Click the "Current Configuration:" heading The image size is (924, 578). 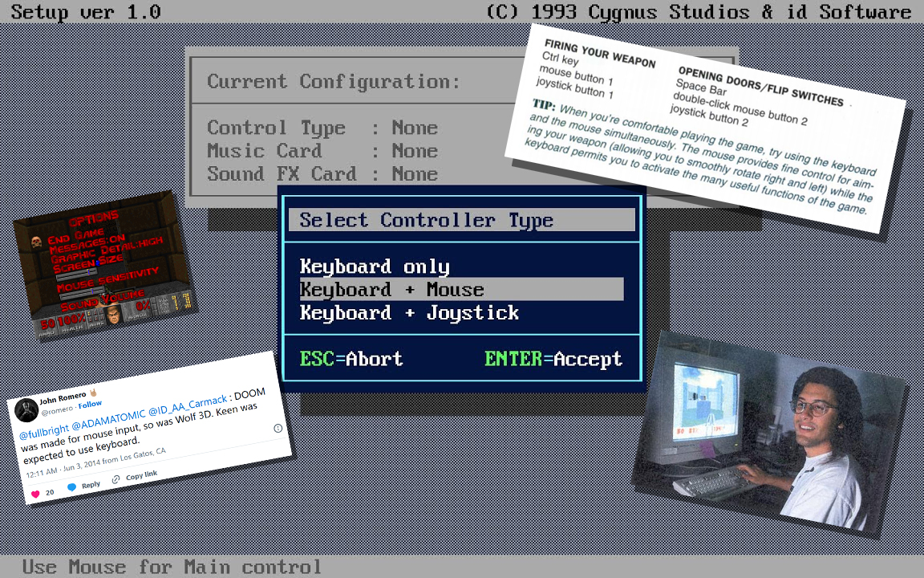point(334,81)
